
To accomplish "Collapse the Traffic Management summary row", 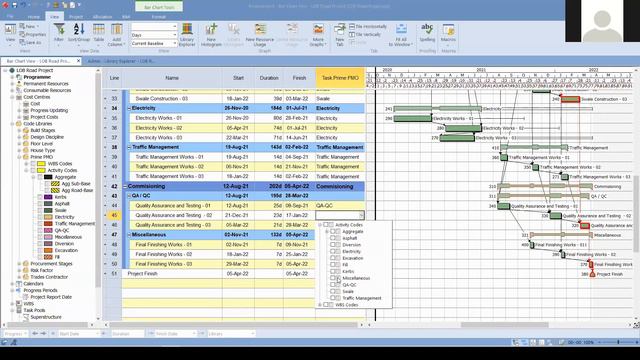I will coord(129,147).
